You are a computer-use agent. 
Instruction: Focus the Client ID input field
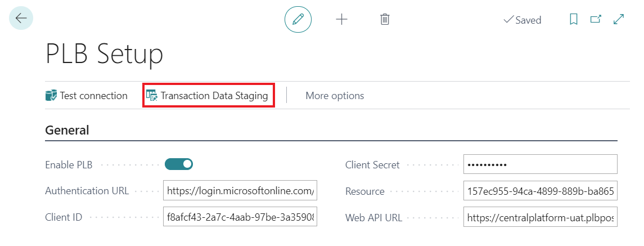[240, 217]
